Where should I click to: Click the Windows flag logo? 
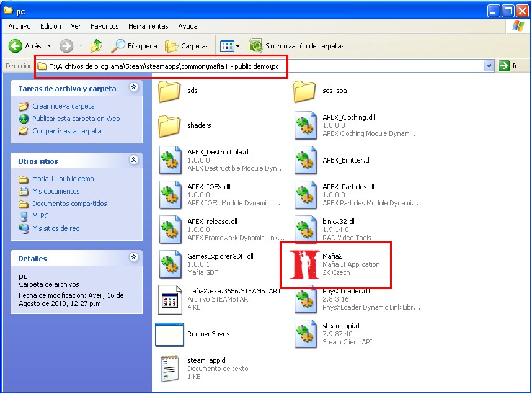coord(518,26)
